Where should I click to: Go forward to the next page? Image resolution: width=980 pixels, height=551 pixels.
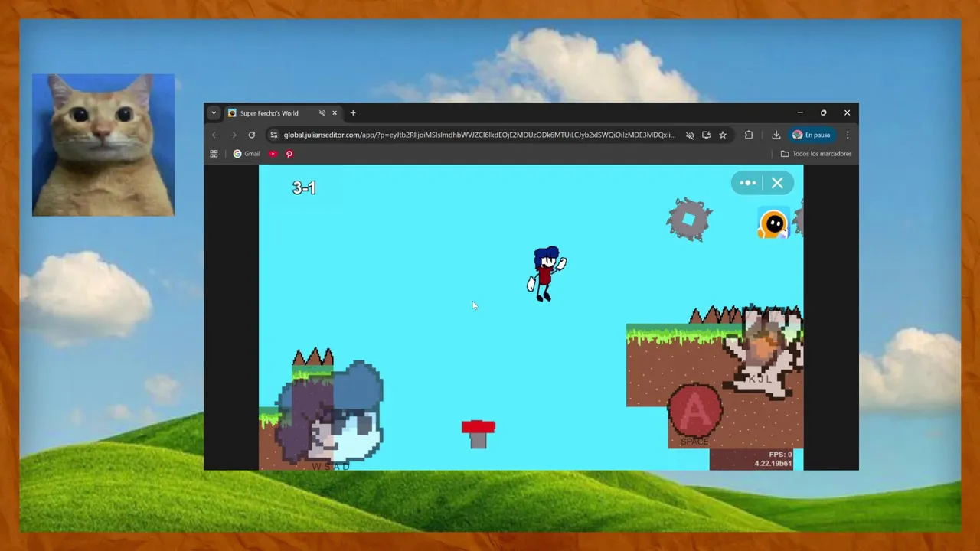pos(234,135)
